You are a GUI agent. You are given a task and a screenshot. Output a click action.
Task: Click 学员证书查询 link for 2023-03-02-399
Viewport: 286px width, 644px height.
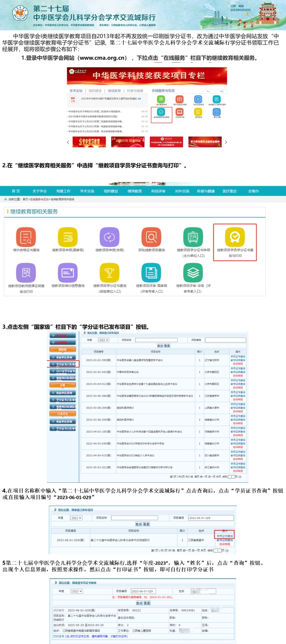pyautogui.click(x=238, y=357)
